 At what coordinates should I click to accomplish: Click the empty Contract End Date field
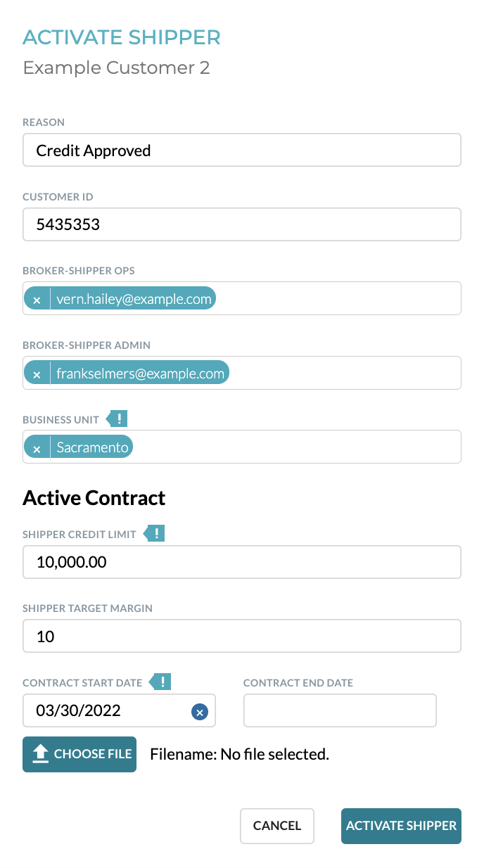[x=340, y=710]
